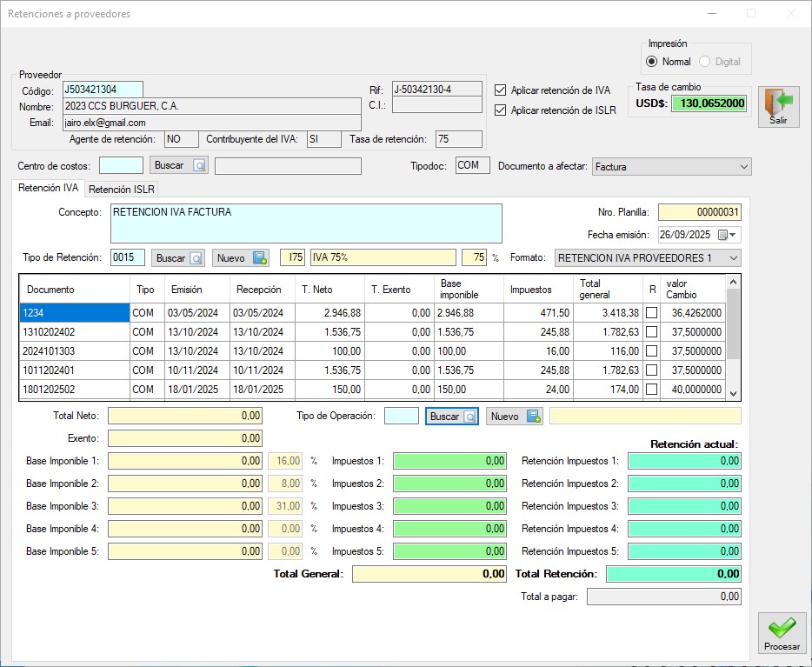Screen dimensions: 812x667
Task: Click Buscar next to Centro de costos
Action: pyautogui.click(x=179, y=165)
